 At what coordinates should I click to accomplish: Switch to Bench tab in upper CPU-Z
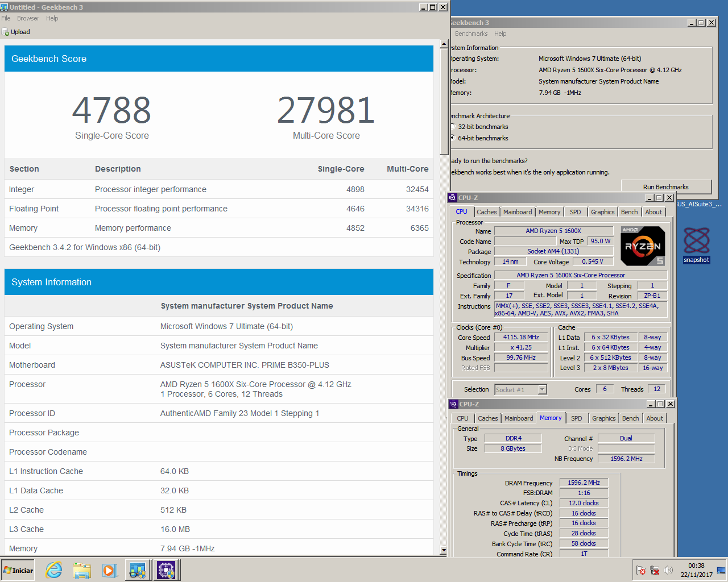pos(629,212)
